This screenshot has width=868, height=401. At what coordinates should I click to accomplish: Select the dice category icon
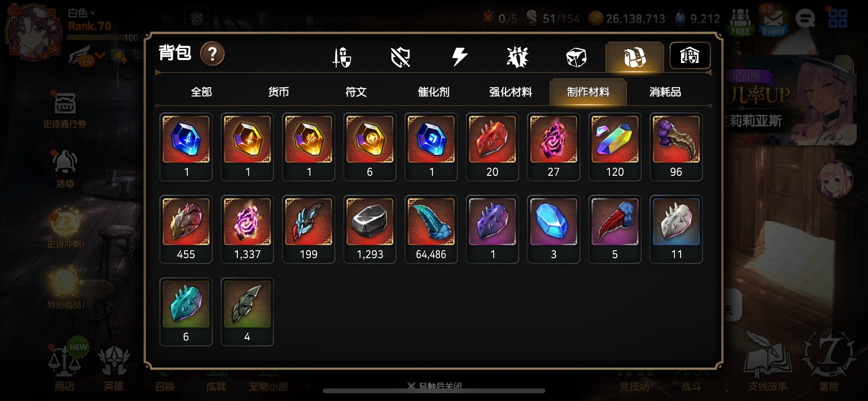[x=576, y=57]
